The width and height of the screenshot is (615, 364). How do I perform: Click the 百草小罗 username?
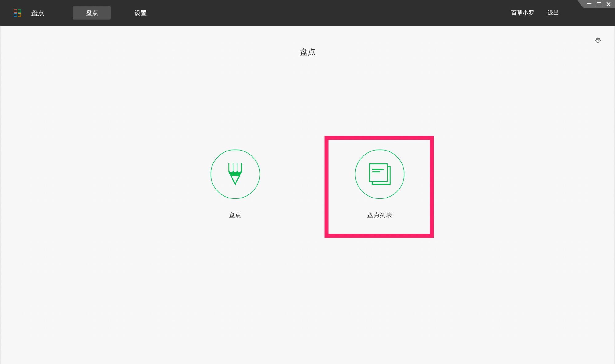[x=522, y=13]
